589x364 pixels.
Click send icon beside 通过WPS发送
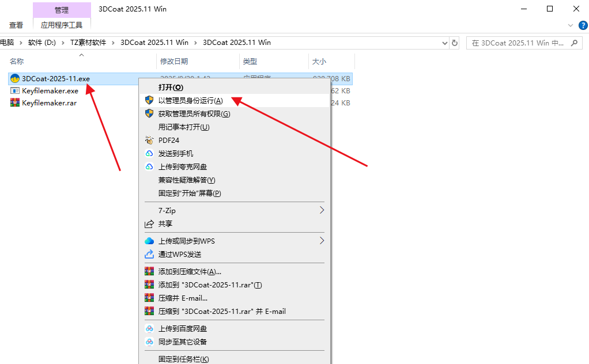(x=149, y=254)
